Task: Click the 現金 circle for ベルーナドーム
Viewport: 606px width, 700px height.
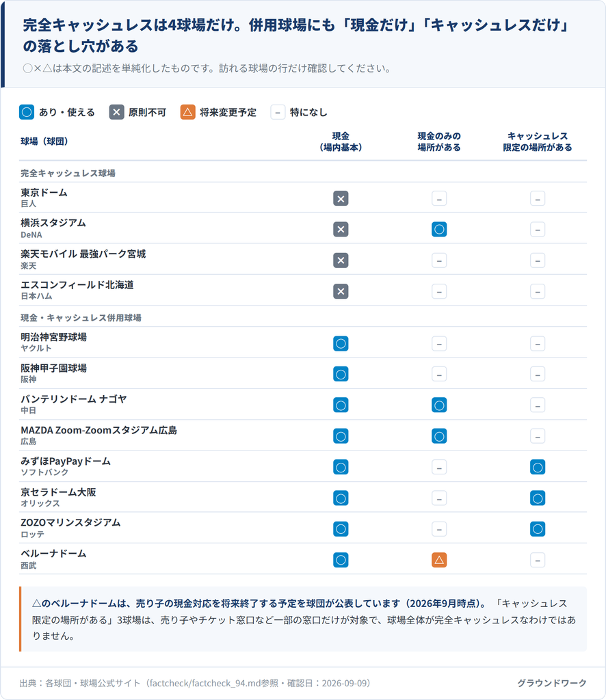Action: (x=341, y=560)
